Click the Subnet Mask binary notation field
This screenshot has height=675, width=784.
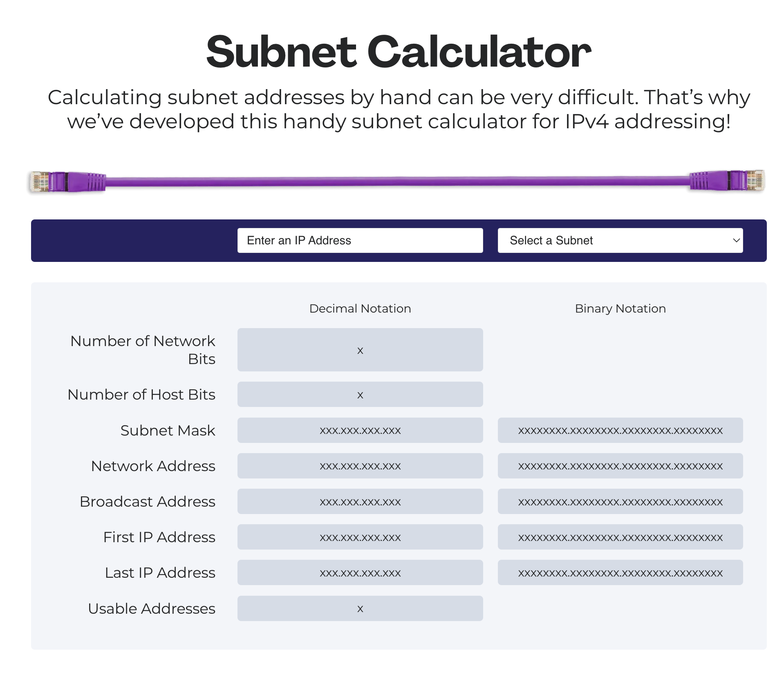(x=620, y=430)
